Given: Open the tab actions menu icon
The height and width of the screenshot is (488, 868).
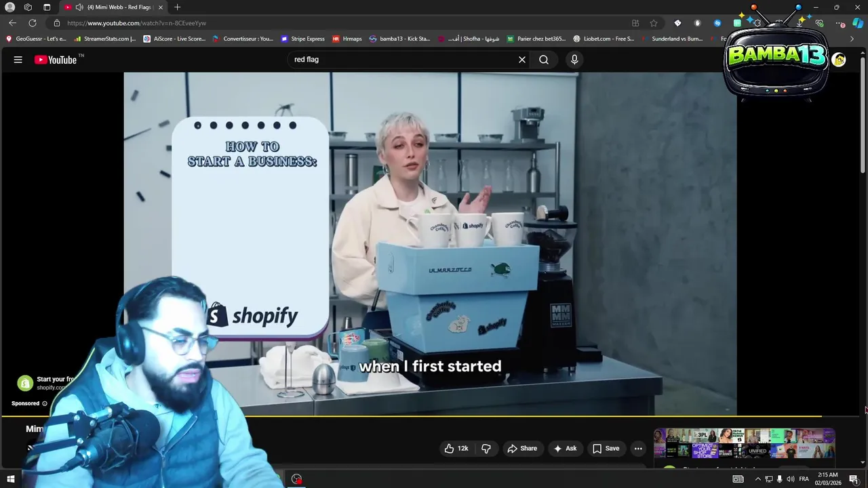Looking at the screenshot, I should point(47,7).
